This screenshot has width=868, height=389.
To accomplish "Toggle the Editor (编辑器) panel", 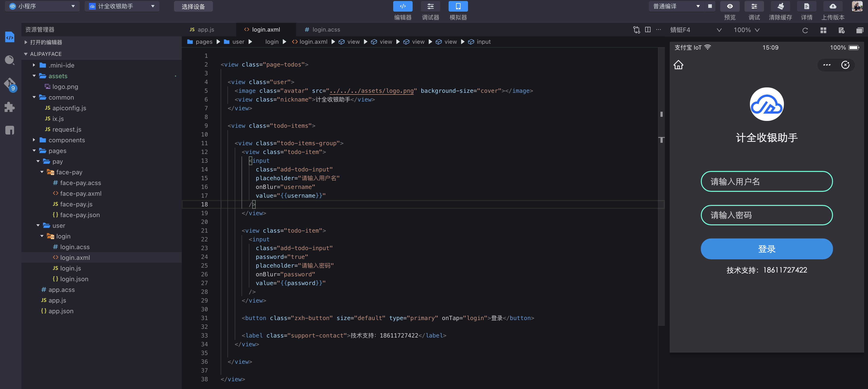I will (403, 6).
